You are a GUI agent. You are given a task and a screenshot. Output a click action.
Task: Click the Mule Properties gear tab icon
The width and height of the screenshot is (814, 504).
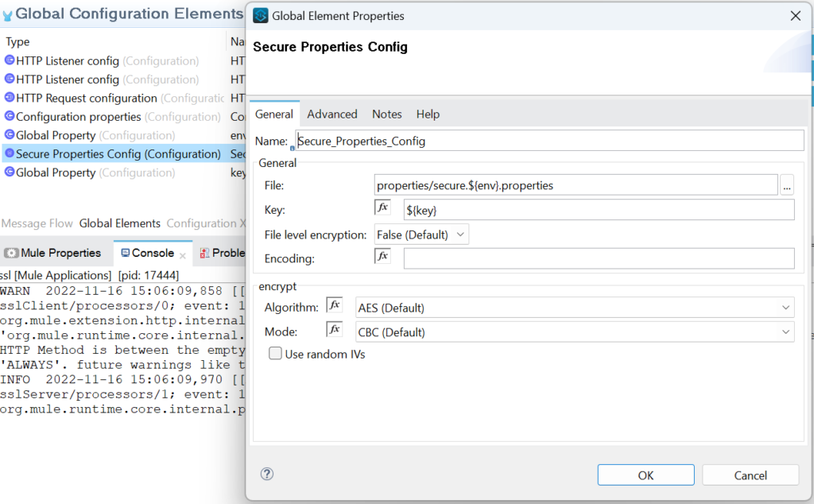11,252
